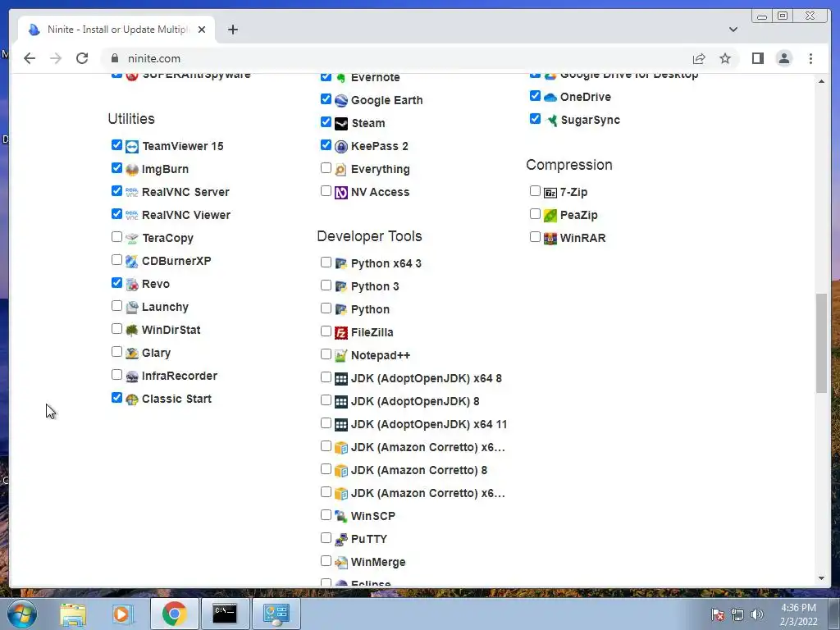This screenshot has height=630, width=840.
Task: Click the WinSCP icon
Action: (341, 517)
